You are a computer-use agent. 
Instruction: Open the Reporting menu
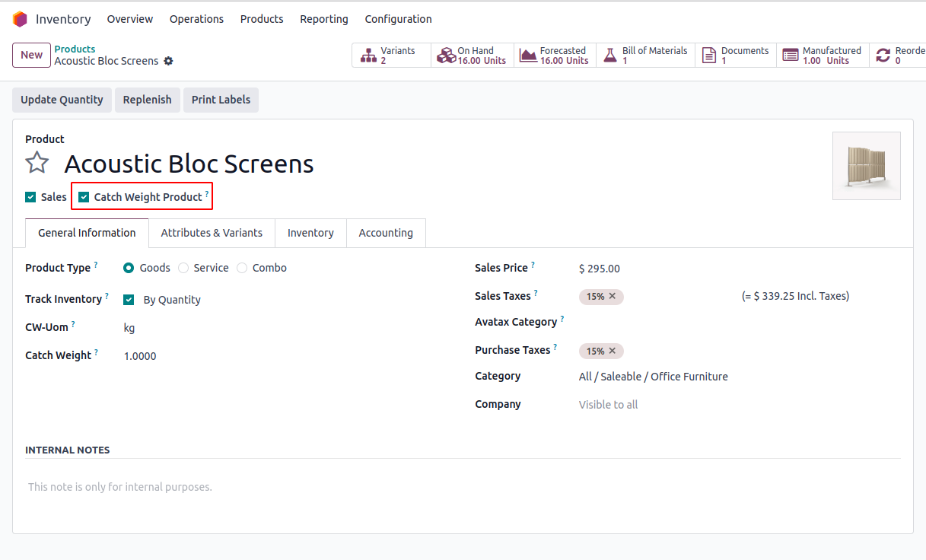coord(324,19)
